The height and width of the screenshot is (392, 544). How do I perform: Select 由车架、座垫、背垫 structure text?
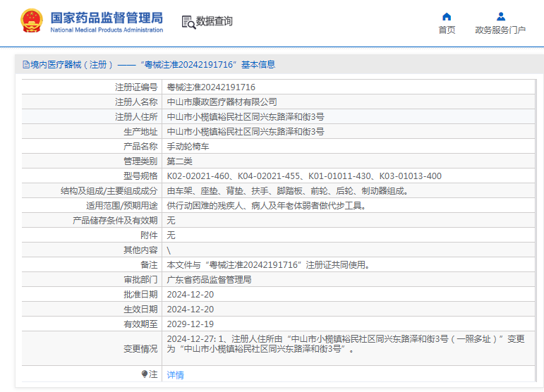pyautogui.click(x=288, y=191)
